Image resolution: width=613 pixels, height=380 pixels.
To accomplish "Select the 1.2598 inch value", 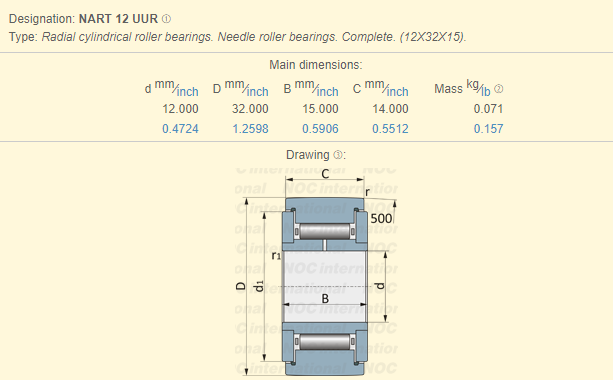I will click(x=250, y=129).
